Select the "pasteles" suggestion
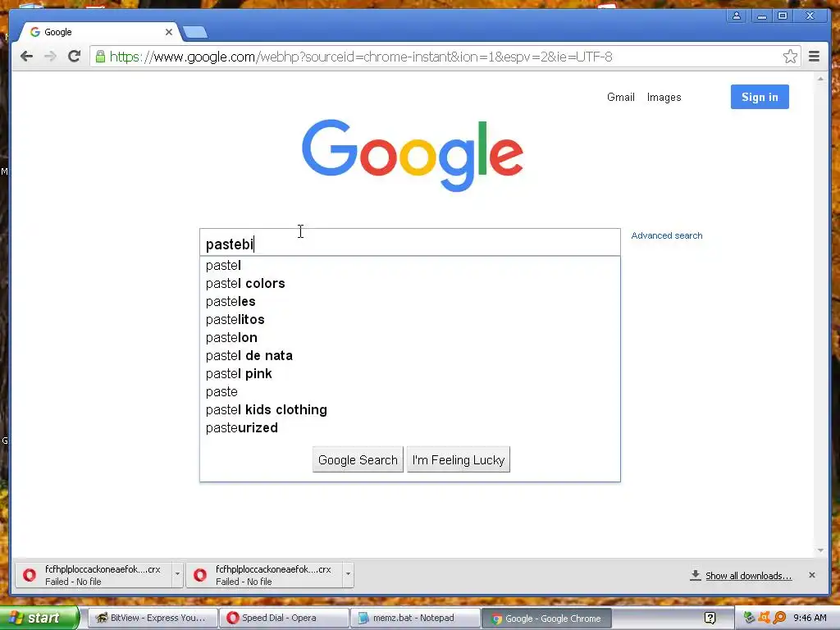840x630 pixels. pyautogui.click(x=410, y=302)
